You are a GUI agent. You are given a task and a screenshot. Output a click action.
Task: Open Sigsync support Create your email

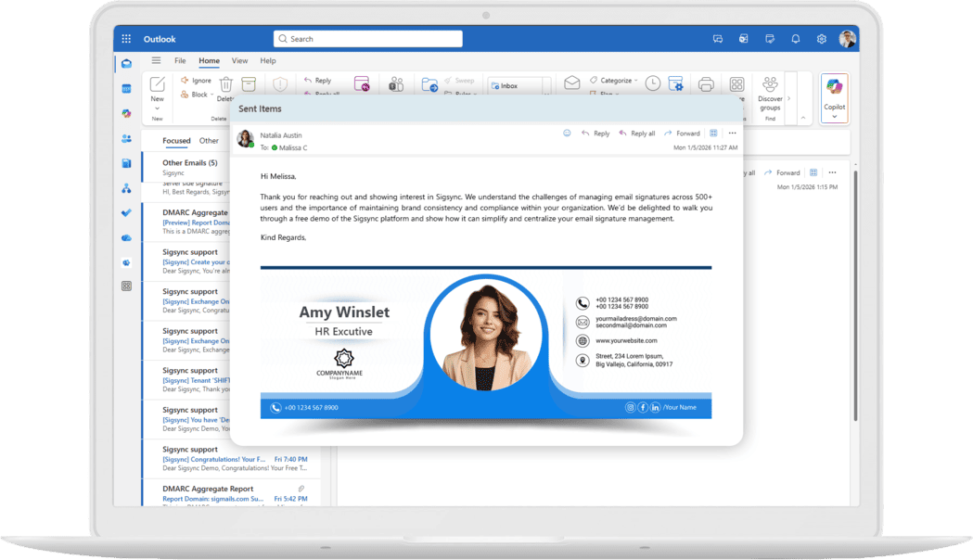[186, 261]
